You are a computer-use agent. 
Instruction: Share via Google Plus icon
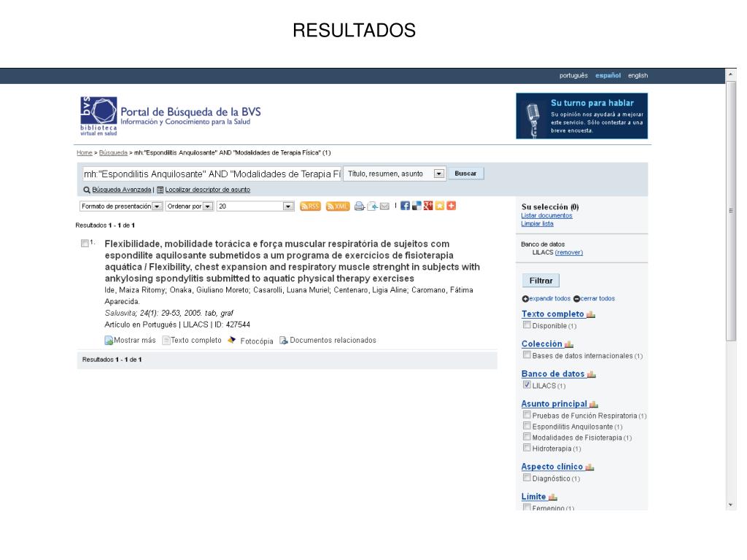pyautogui.click(x=428, y=206)
